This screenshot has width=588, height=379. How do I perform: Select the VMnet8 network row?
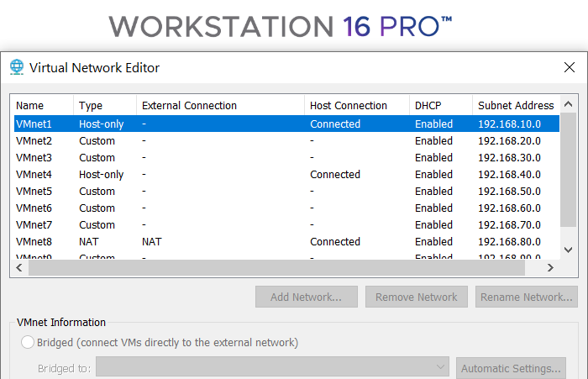coord(286,242)
